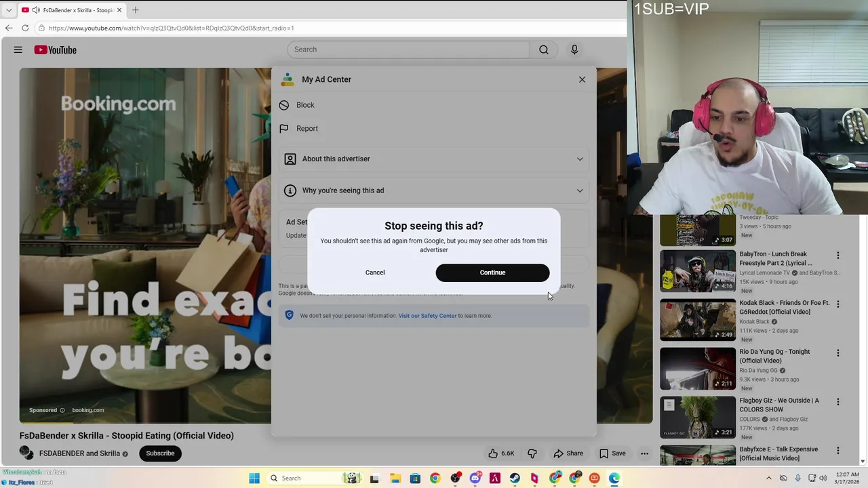Go back in the browser
This screenshot has width=868, height=488.
(x=9, y=28)
